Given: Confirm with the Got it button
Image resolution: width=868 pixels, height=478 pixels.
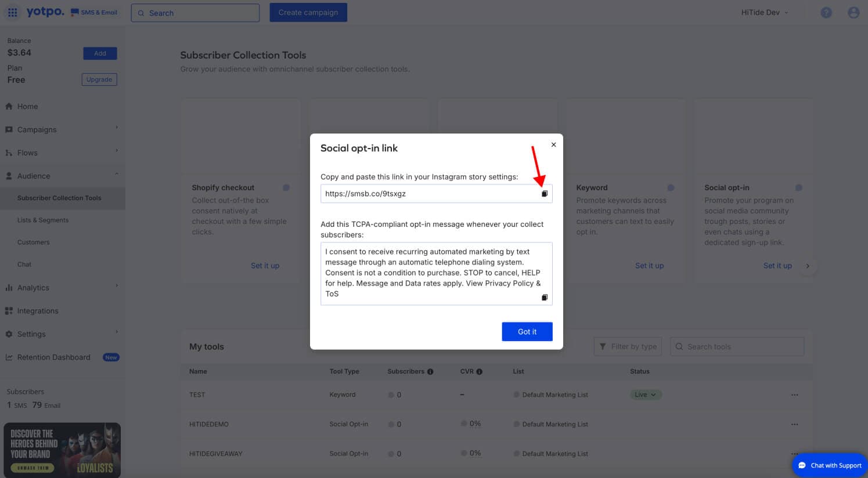Looking at the screenshot, I should pyautogui.click(x=527, y=332).
